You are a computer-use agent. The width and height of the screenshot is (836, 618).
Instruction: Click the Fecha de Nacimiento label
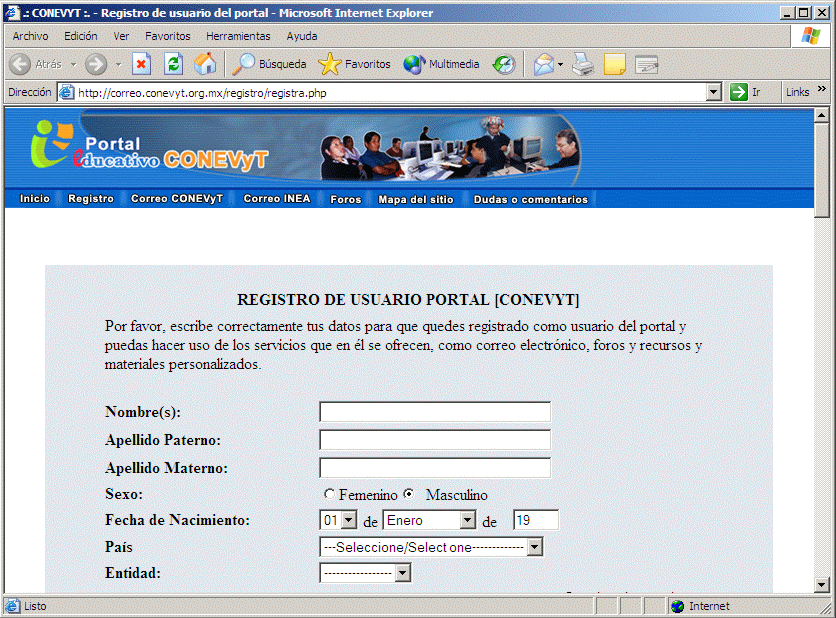click(178, 520)
